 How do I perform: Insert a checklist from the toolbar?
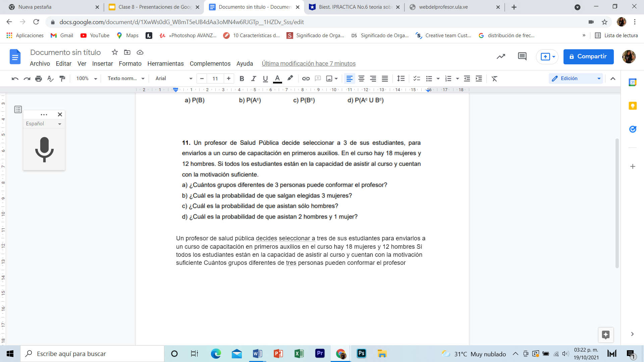(417, 78)
